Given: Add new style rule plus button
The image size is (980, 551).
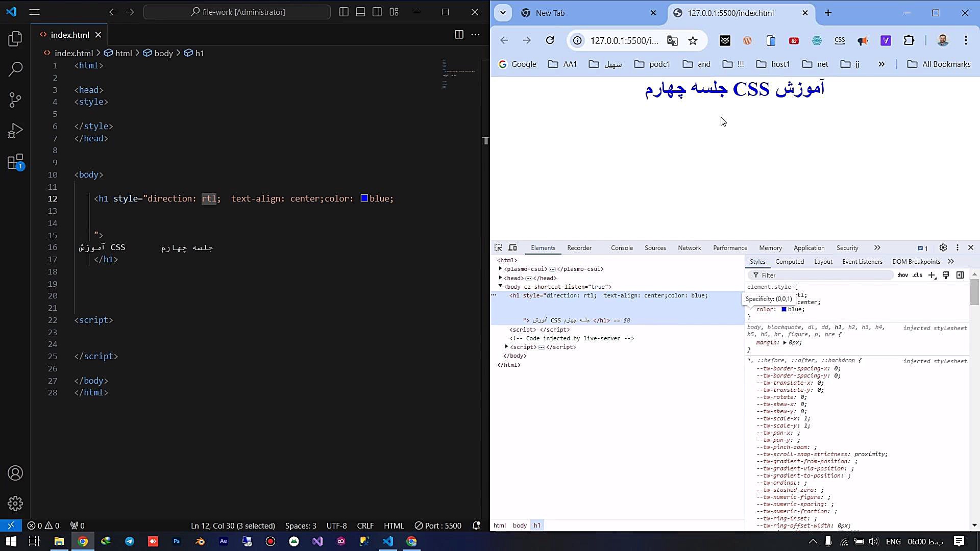Looking at the screenshot, I should (932, 275).
